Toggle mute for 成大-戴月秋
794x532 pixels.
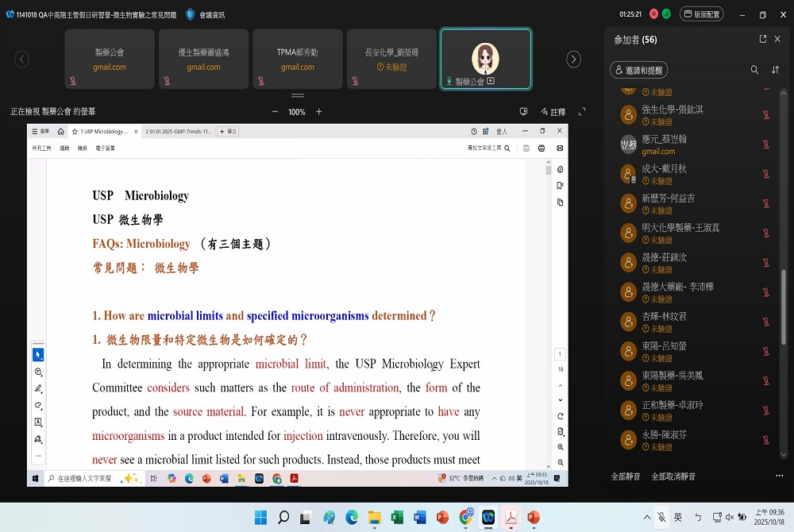pos(766,174)
